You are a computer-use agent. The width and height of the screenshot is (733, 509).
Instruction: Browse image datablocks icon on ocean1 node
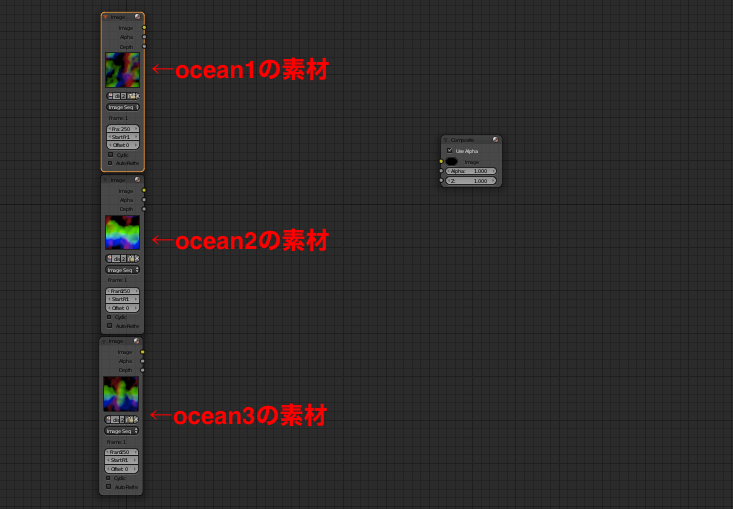click(x=110, y=96)
